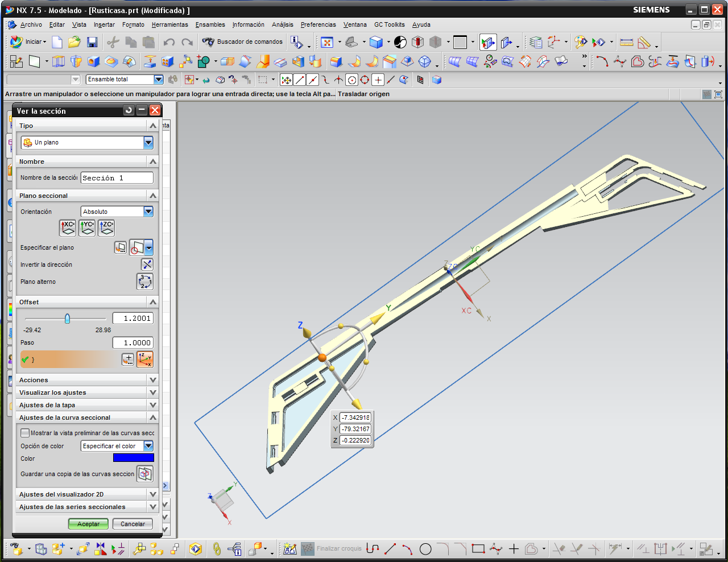728x562 pixels.
Task: Click the Offset slider handle
Action: point(67,319)
